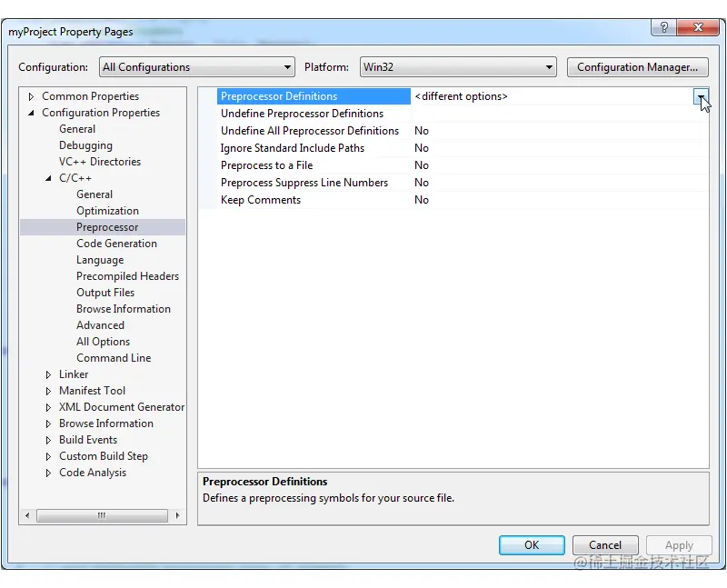Image resolution: width=727 pixels, height=588 pixels.
Task: Open the Configuration dropdown
Action: [x=196, y=67]
